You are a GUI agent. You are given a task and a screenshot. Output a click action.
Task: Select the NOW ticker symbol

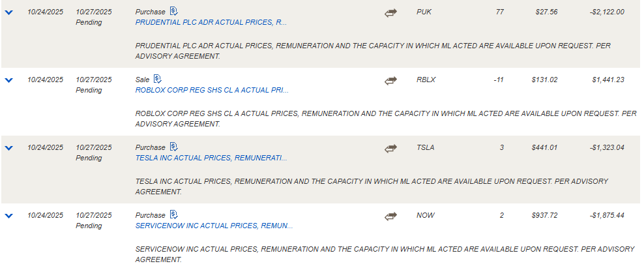(x=426, y=215)
